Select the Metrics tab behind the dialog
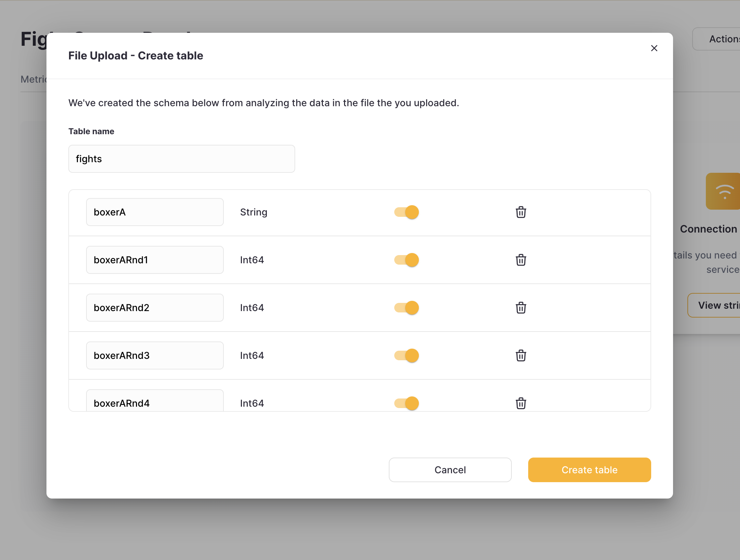Image resolution: width=740 pixels, height=560 pixels. [33, 79]
